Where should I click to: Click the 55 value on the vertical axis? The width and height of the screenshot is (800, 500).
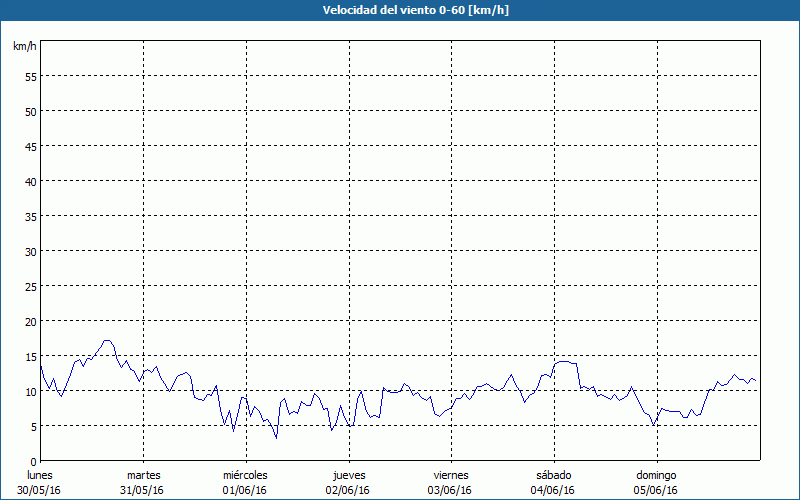pyautogui.click(x=31, y=76)
